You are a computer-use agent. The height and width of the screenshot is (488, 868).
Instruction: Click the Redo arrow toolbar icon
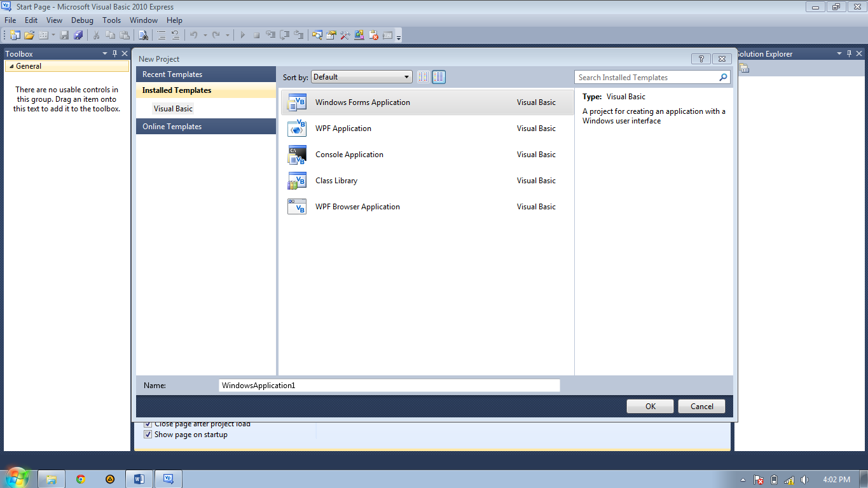coord(216,35)
